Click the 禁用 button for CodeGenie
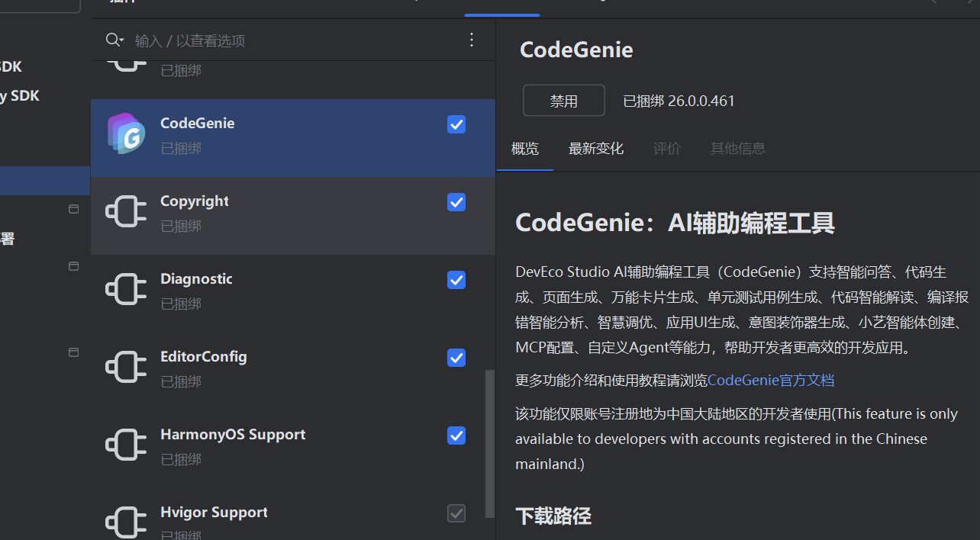This screenshot has height=540, width=980. click(x=564, y=101)
